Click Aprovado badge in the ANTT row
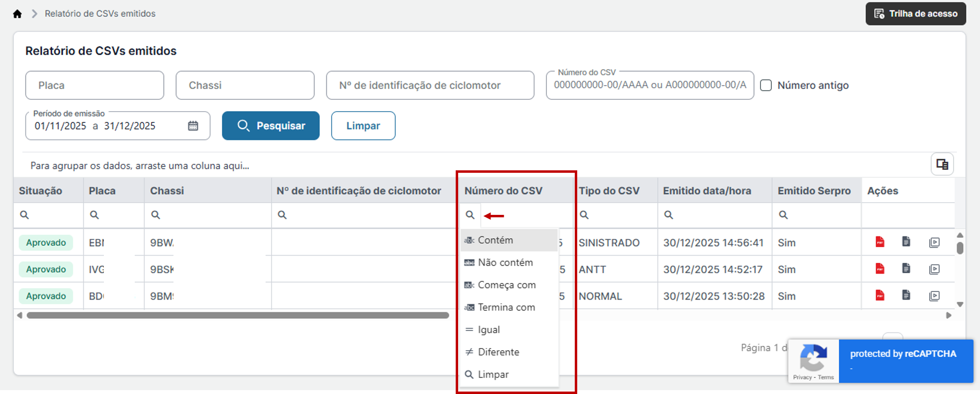The height and width of the screenshot is (394, 980). point(46,269)
